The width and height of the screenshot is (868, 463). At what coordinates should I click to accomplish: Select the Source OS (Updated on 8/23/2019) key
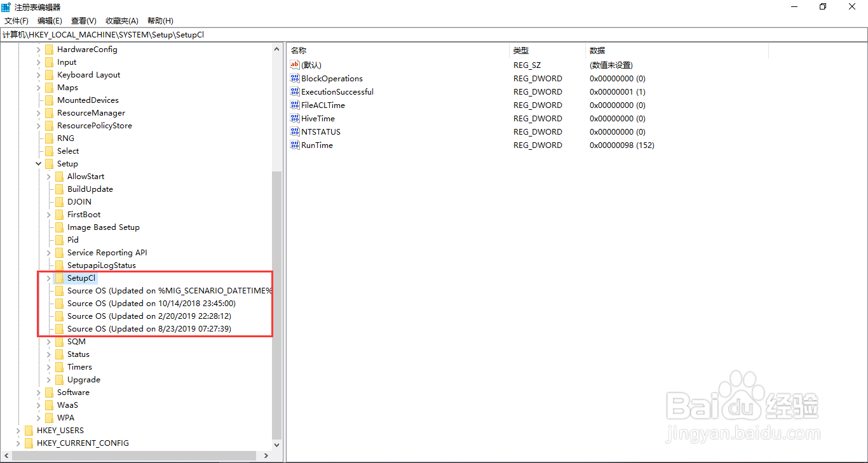pyautogui.click(x=150, y=328)
